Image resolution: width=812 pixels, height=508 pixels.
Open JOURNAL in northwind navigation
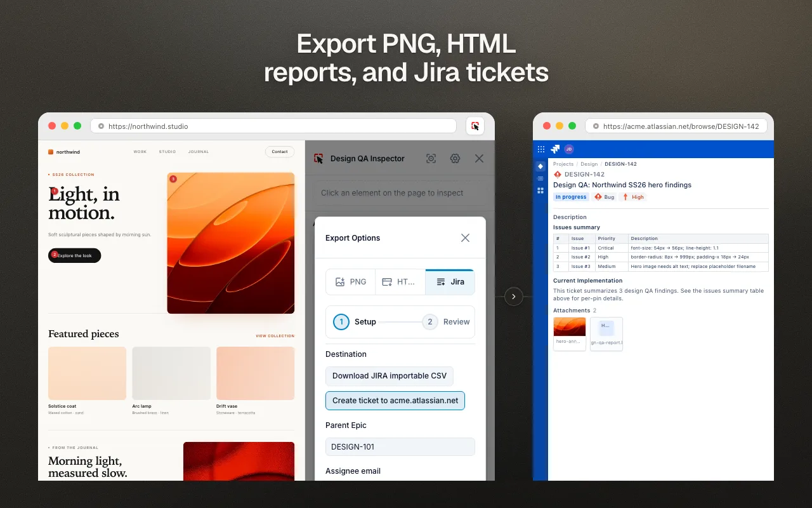coord(199,152)
